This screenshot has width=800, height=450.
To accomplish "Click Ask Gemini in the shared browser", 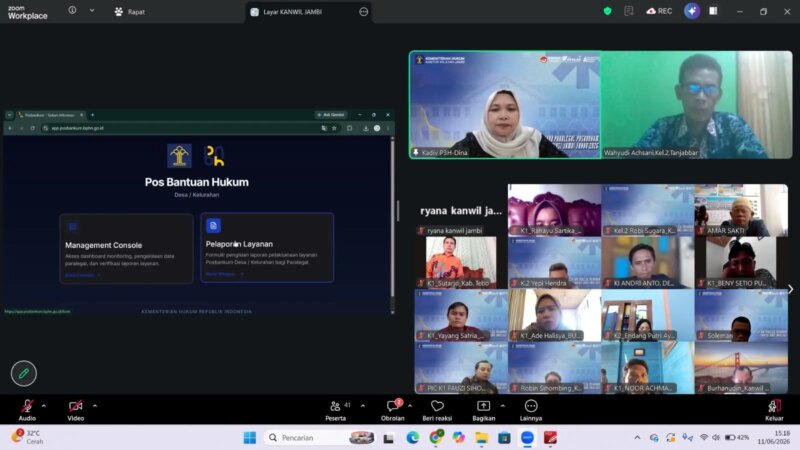I will [x=331, y=115].
